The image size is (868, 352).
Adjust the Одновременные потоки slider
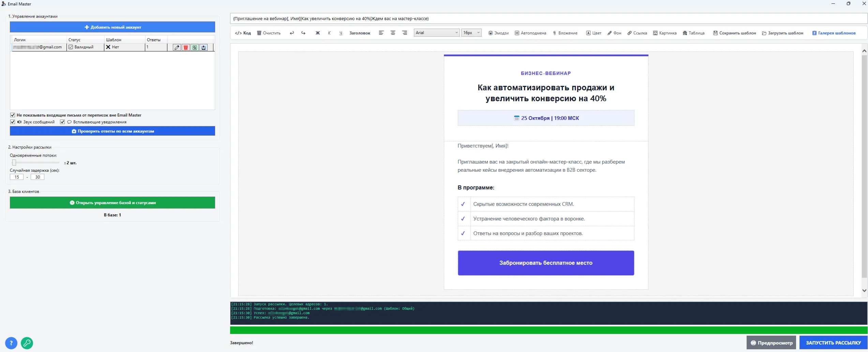click(14, 163)
